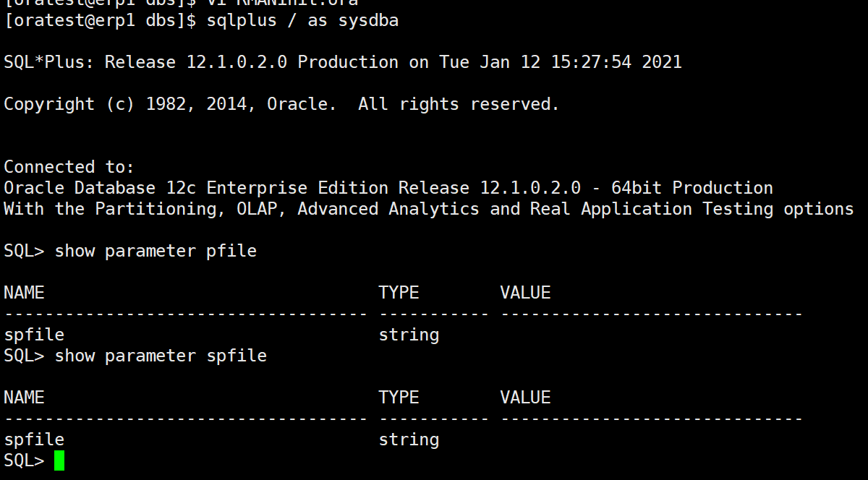Click the green cursor block at the last SQL prompt
The height and width of the screenshot is (480, 868).
59,460
